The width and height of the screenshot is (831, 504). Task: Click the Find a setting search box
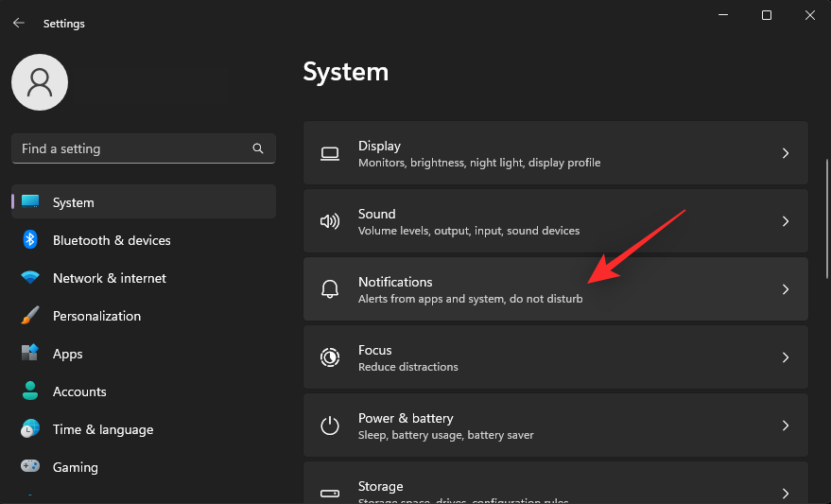coord(132,148)
